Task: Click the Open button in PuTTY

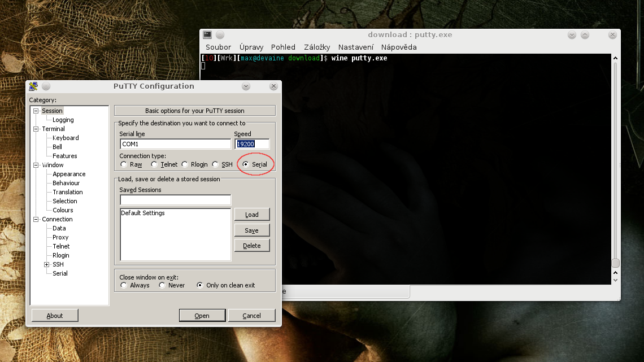Action: point(202,316)
